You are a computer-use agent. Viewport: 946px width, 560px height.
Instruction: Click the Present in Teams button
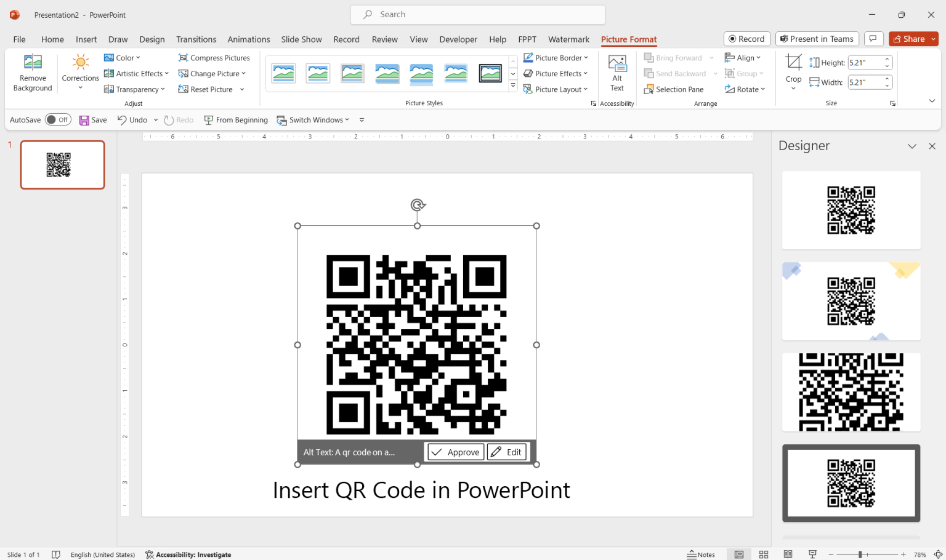click(x=817, y=38)
